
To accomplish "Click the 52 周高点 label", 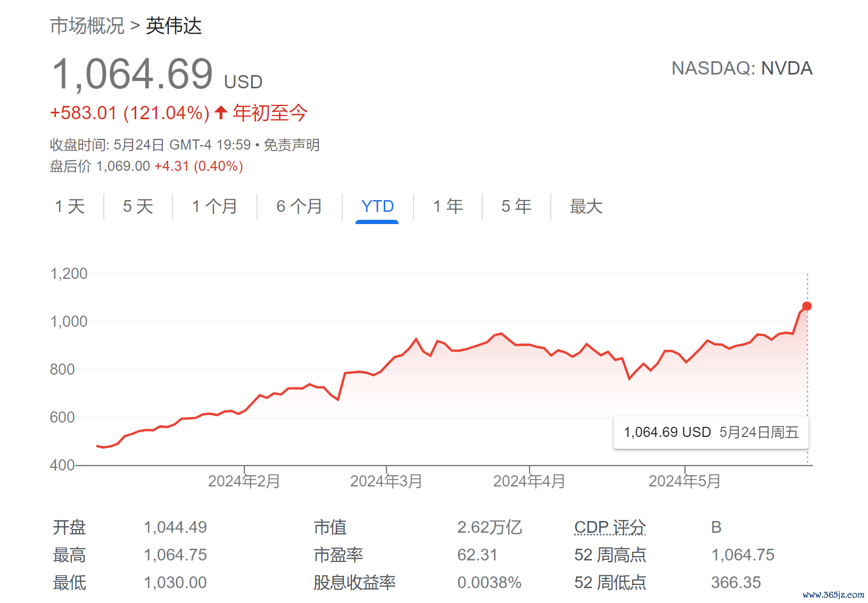I will [x=610, y=555].
